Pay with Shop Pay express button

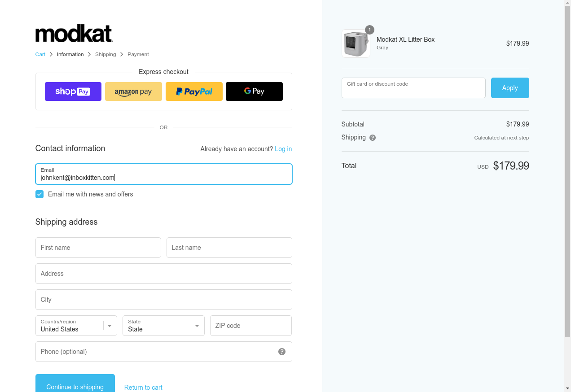point(73,91)
